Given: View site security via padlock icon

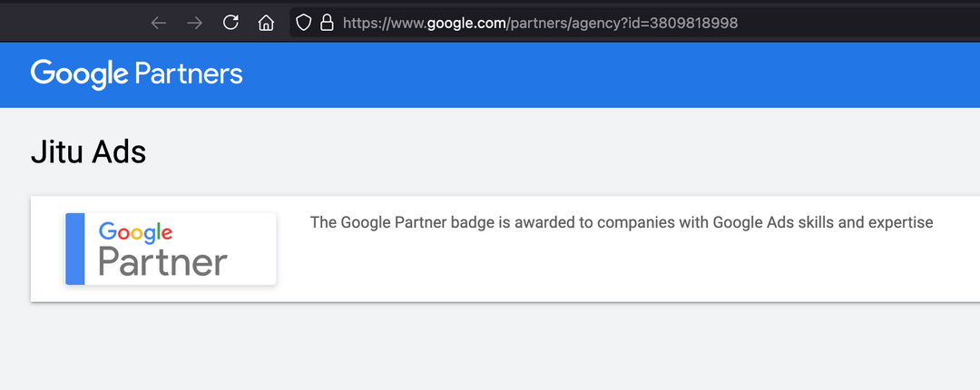Looking at the screenshot, I should [x=327, y=23].
